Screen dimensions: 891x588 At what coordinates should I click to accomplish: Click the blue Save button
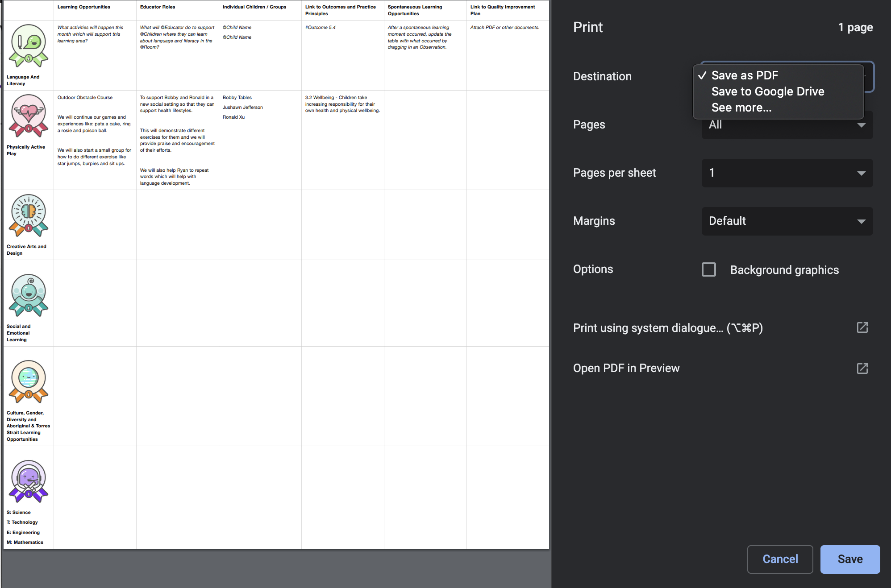click(850, 559)
